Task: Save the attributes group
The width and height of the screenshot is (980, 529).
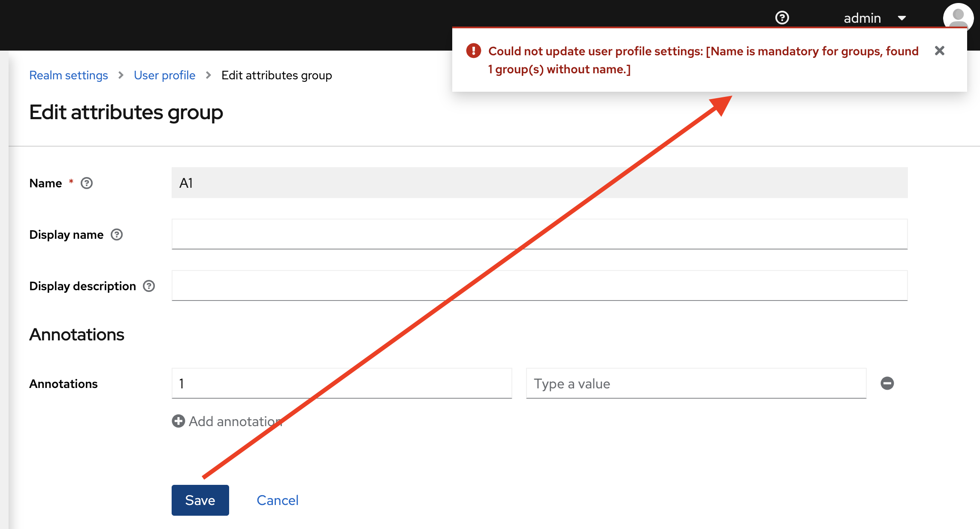Action: pos(200,500)
